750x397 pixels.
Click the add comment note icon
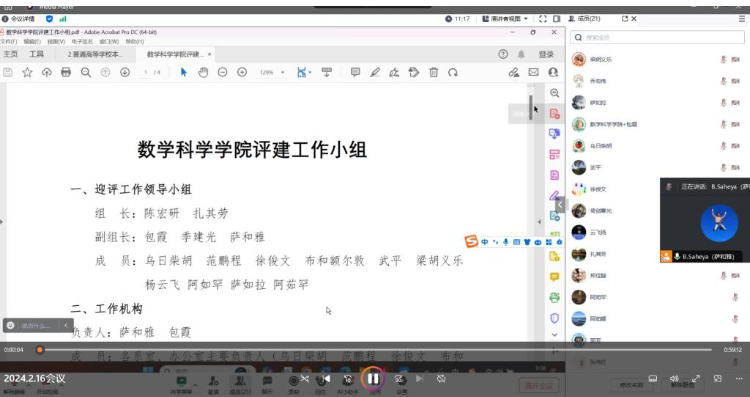(355, 72)
